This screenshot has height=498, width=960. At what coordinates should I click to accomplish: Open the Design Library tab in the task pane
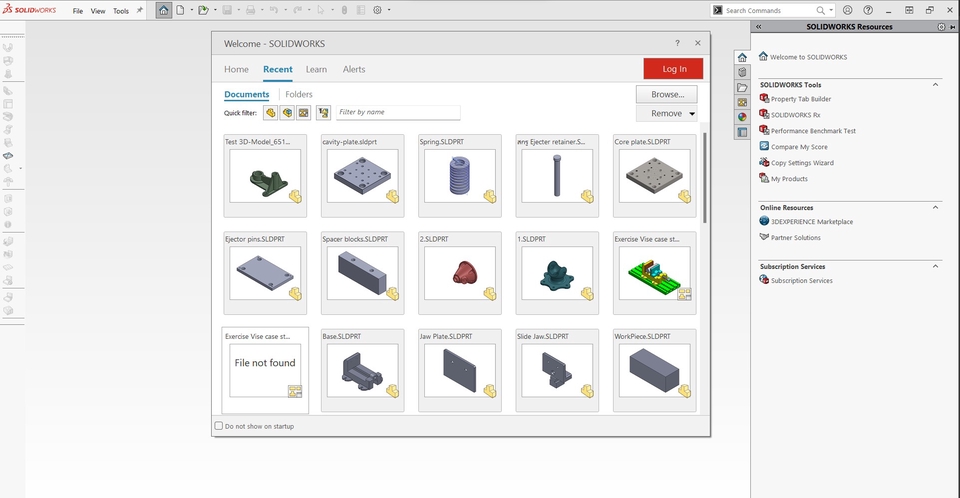pyautogui.click(x=742, y=72)
